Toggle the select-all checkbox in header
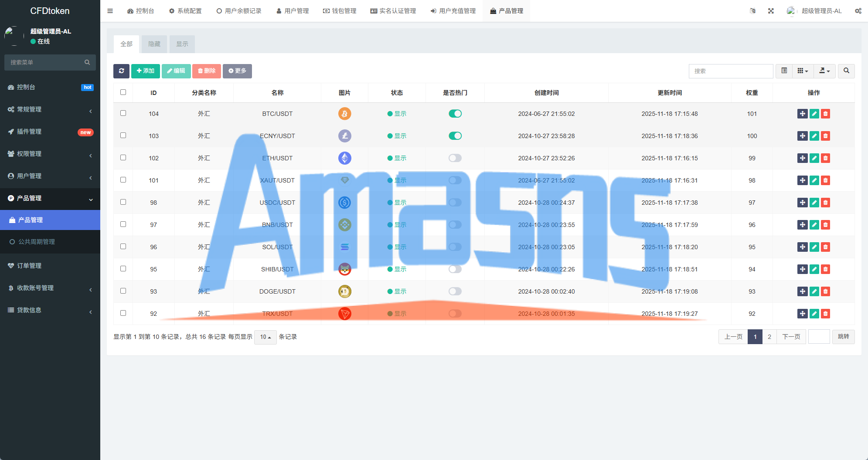Image resolution: width=868 pixels, height=460 pixels. pos(123,92)
